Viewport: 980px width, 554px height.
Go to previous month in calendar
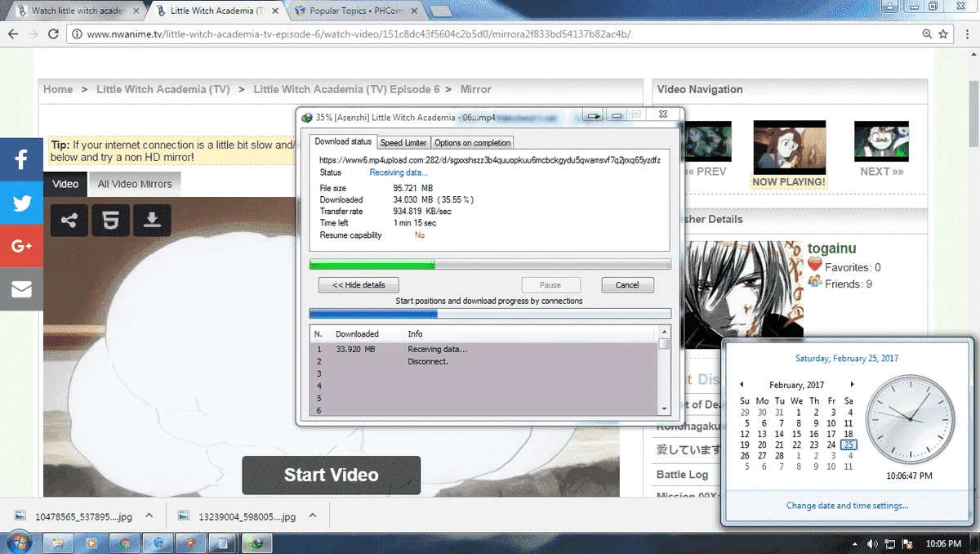coord(742,385)
